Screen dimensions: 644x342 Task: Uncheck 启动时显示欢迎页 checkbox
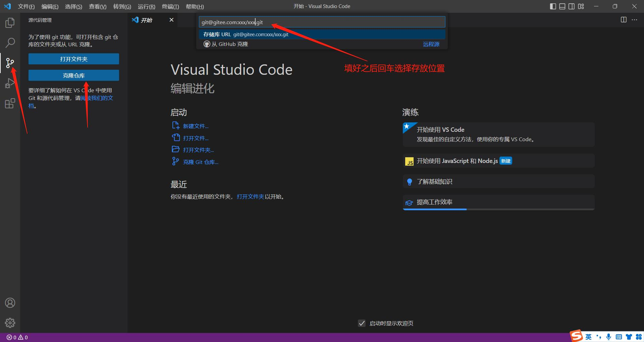(362, 323)
